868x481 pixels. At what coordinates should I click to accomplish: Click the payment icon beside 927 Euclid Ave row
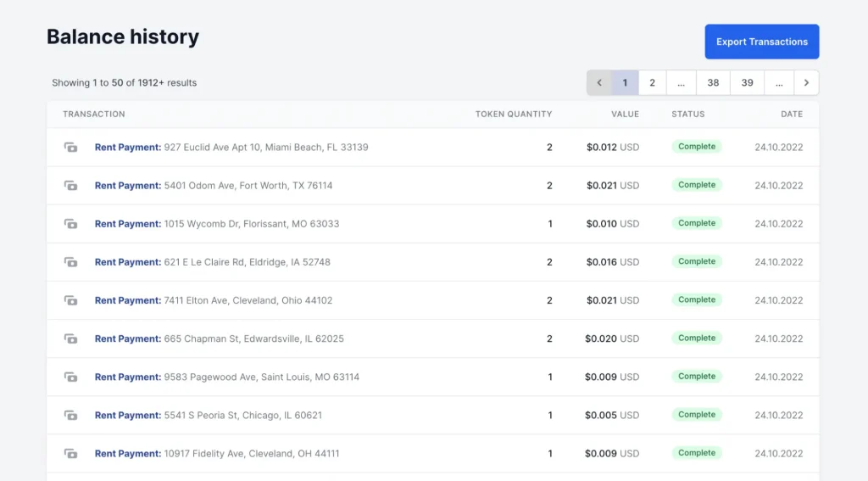[71, 148]
